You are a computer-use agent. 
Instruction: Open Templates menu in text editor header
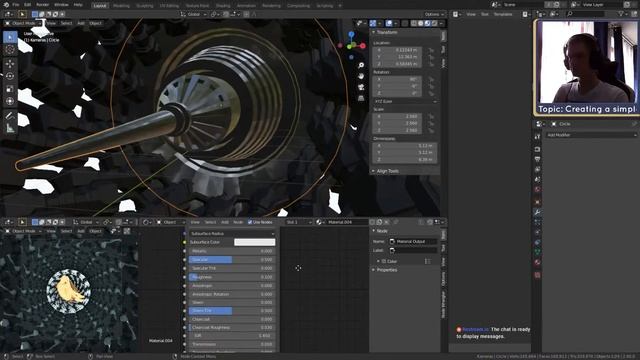point(503,14)
